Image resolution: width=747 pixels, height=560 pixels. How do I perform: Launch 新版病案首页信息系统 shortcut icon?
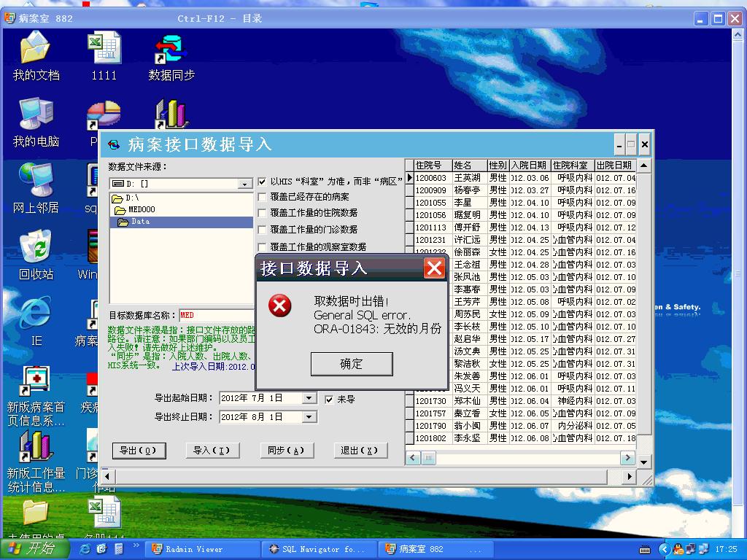[36, 395]
